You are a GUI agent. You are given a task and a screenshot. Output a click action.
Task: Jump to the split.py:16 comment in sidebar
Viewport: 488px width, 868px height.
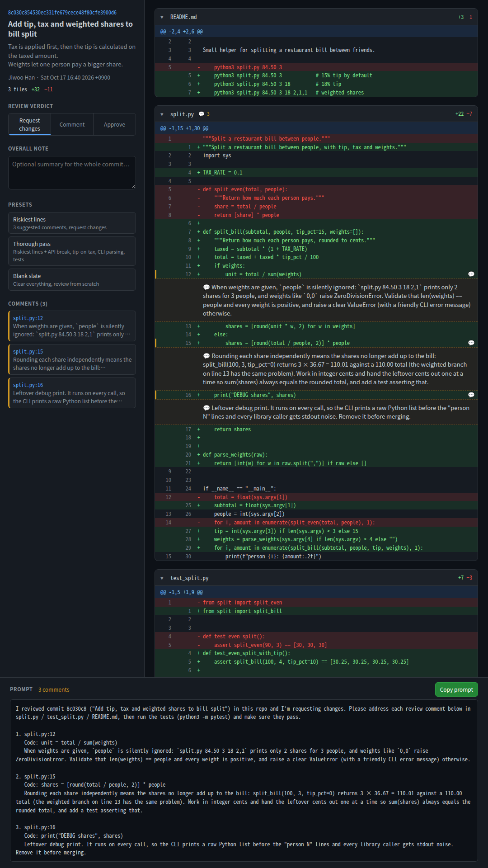(72, 393)
